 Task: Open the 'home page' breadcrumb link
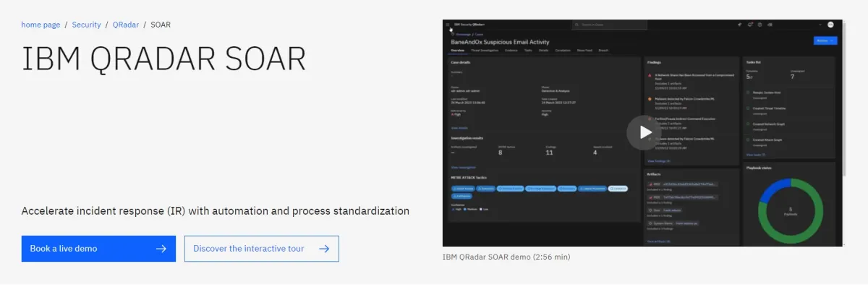pos(41,25)
